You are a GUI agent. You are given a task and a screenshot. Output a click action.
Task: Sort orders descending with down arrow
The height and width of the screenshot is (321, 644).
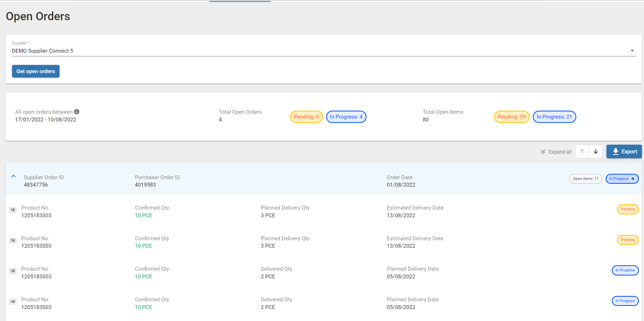[x=596, y=151]
